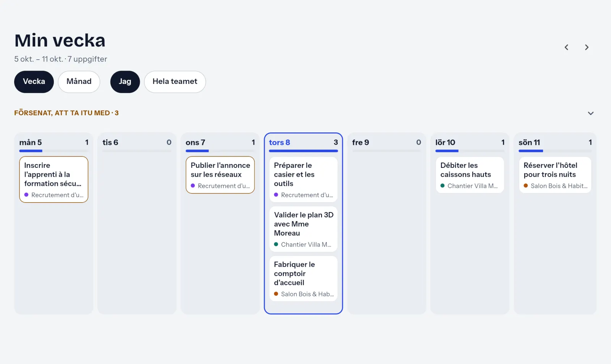
Task: Open task Fabriquer le comptoir d'accueil
Action: pyautogui.click(x=304, y=279)
